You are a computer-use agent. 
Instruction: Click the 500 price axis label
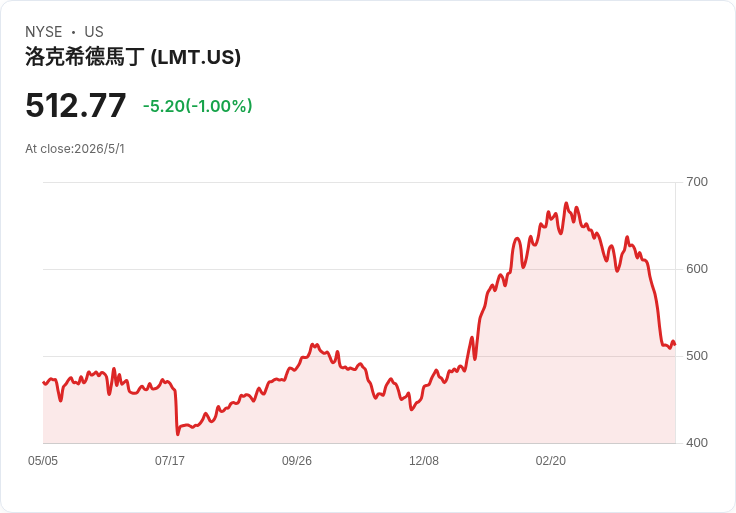(697, 356)
